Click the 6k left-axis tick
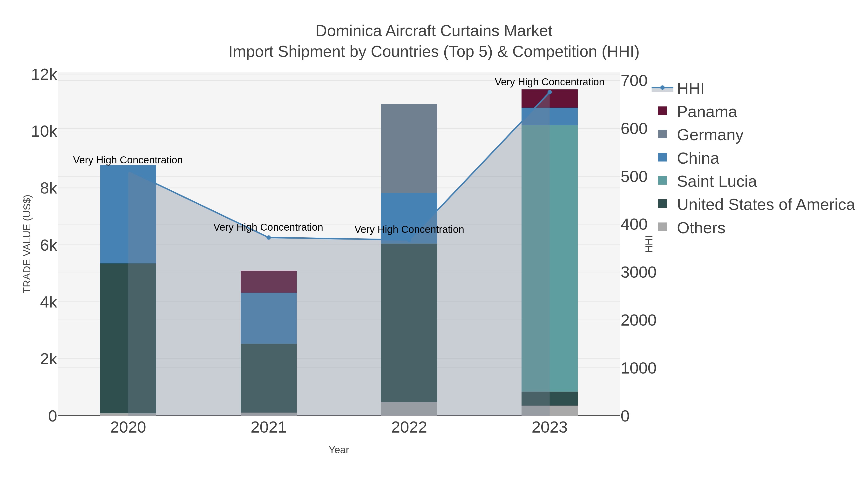 click(x=48, y=245)
